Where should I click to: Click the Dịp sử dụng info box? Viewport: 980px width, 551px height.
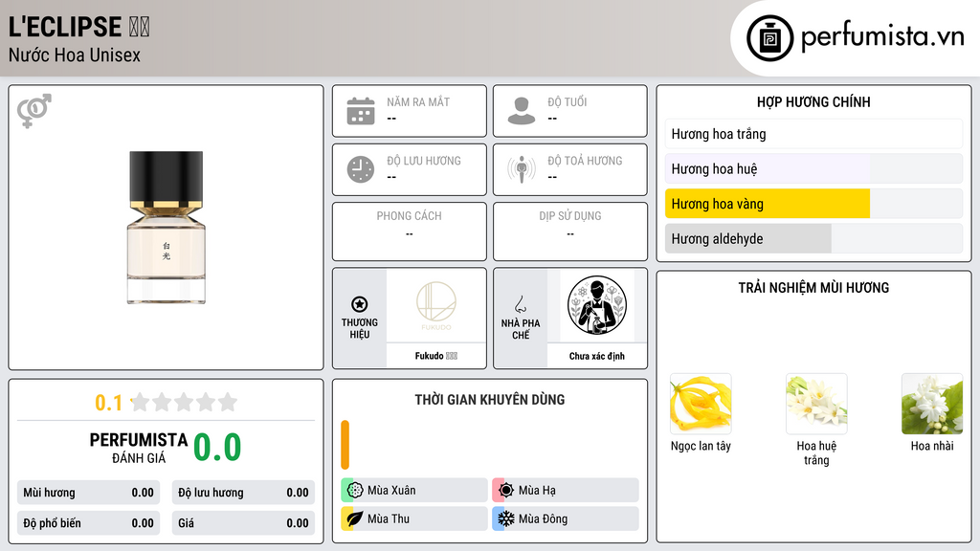(570, 231)
